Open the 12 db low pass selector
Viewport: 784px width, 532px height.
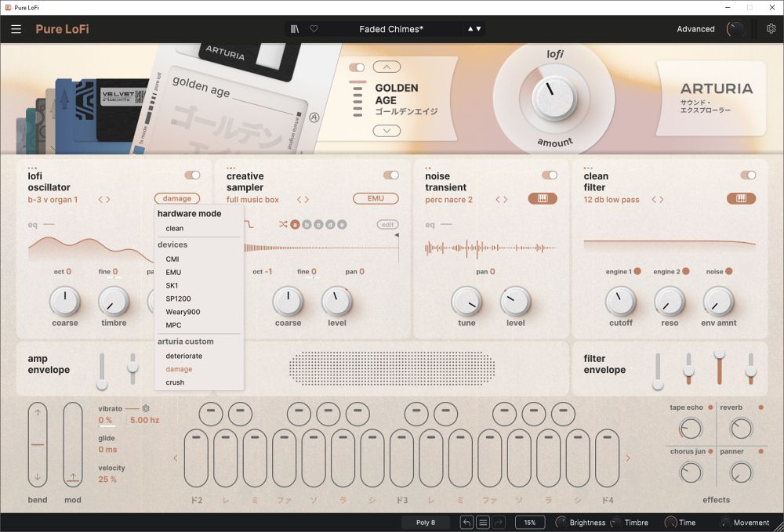coord(612,199)
